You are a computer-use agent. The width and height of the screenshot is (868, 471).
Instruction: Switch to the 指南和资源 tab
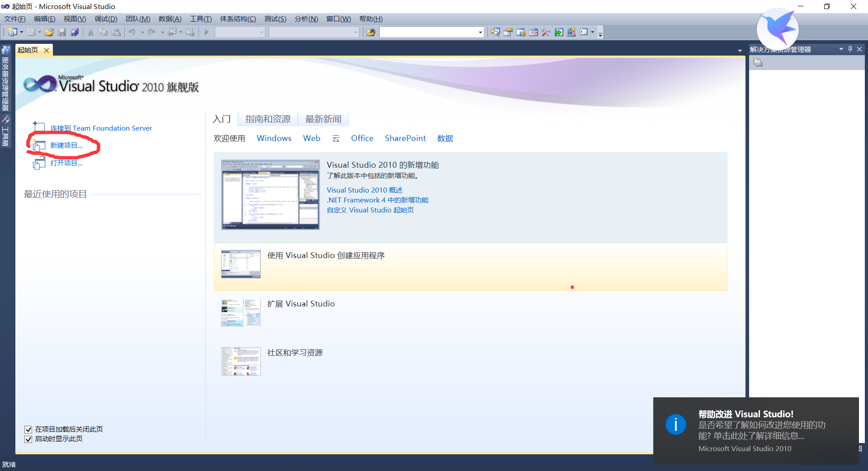pyautogui.click(x=268, y=119)
